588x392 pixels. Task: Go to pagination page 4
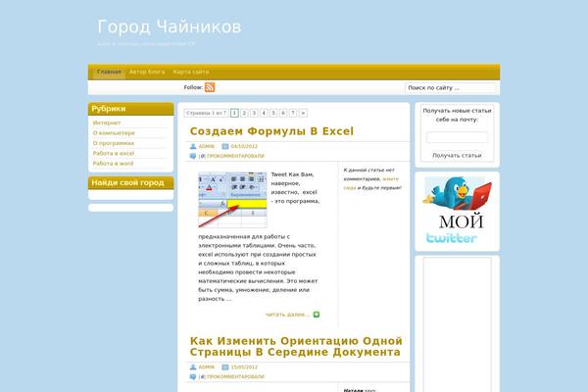264,113
